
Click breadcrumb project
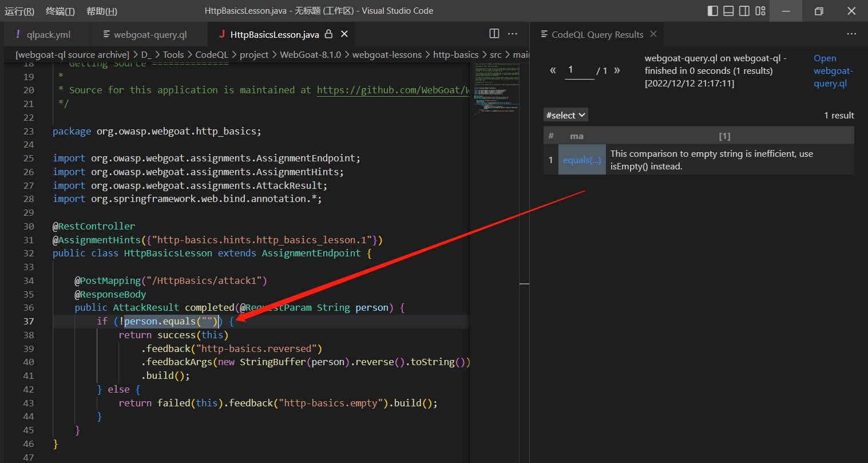tap(254, 54)
